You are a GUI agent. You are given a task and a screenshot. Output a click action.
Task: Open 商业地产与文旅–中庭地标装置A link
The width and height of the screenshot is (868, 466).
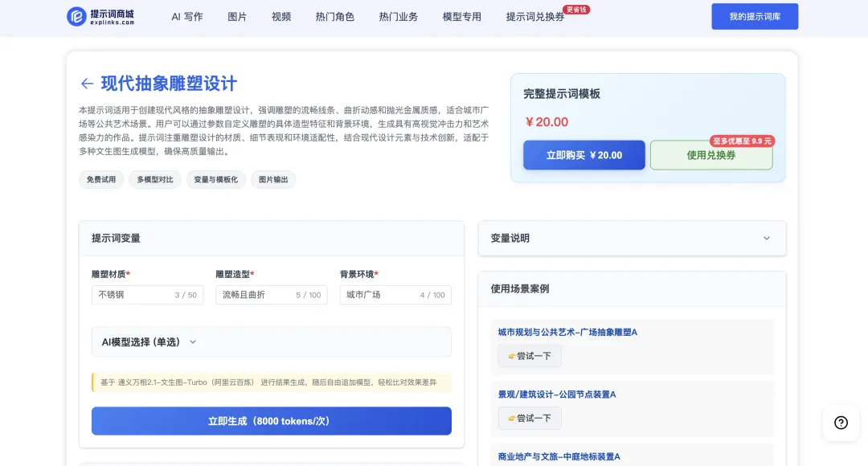[559, 456]
